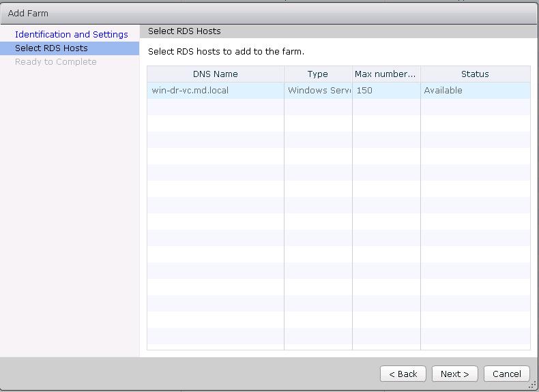The width and height of the screenshot is (539, 392).
Task: Click divider between DNS Name and Type headers
Action: coord(284,74)
